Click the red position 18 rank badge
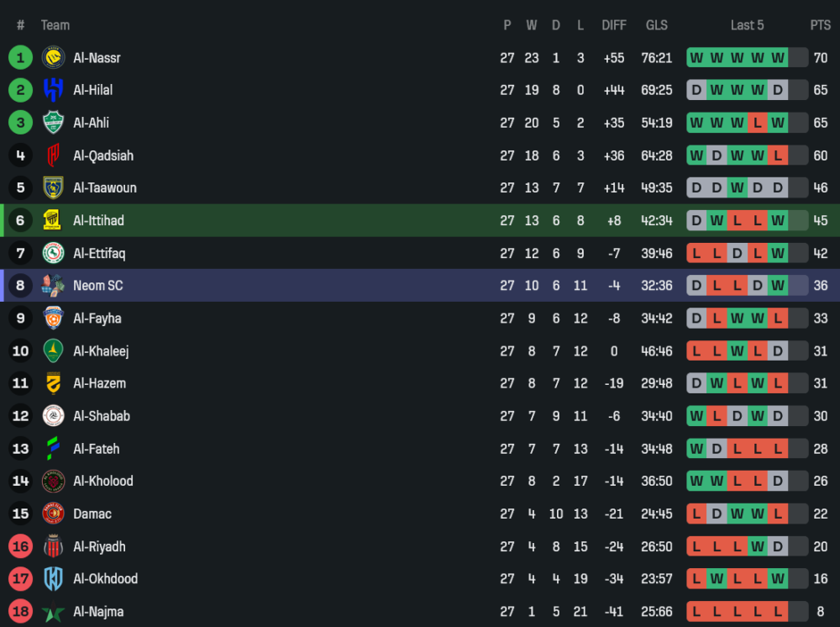 pos(21,612)
